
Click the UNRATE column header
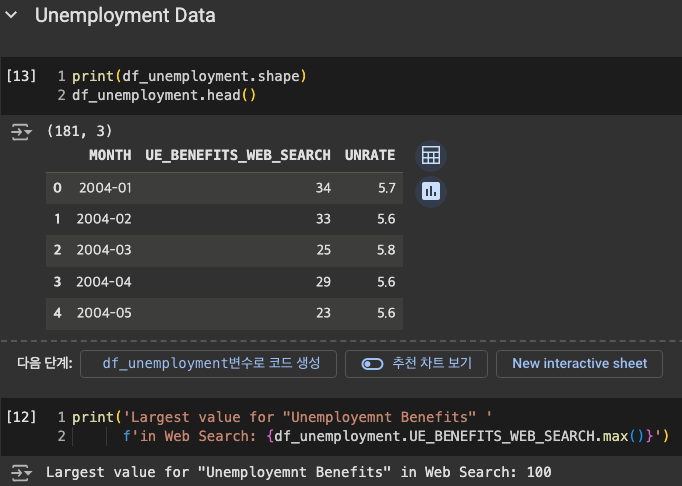click(x=370, y=156)
